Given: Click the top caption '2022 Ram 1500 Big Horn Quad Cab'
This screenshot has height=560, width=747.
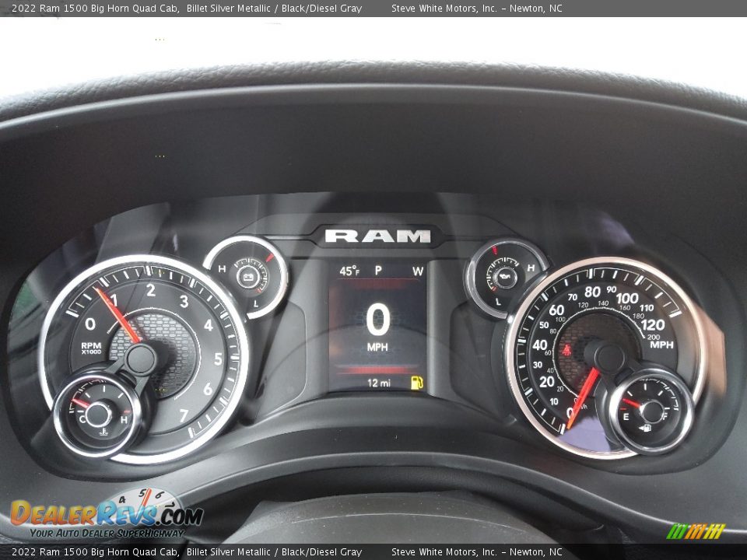Looking at the screenshot, I should (95, 8).
